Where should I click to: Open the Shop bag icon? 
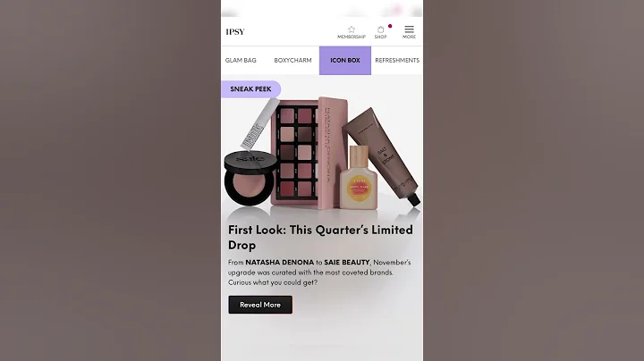coord(381,29)
